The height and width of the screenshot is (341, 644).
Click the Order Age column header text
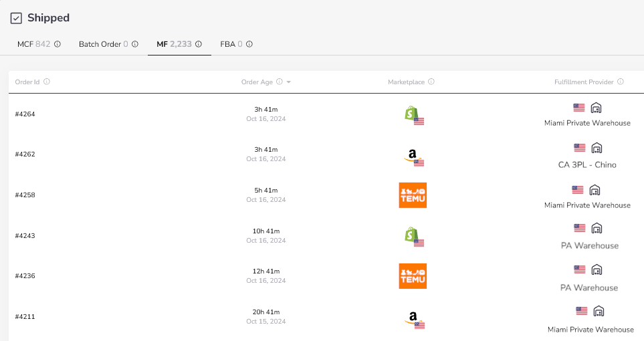[257, 82]
